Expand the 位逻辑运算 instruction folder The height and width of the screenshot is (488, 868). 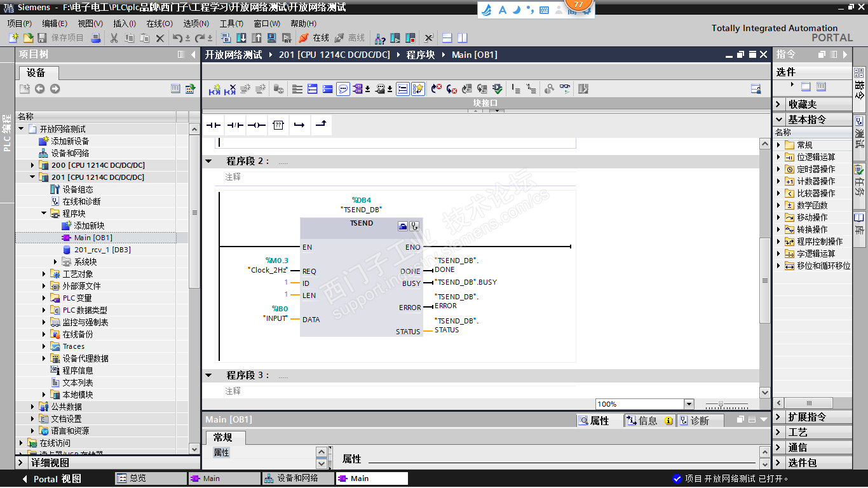tap(780, 157)
